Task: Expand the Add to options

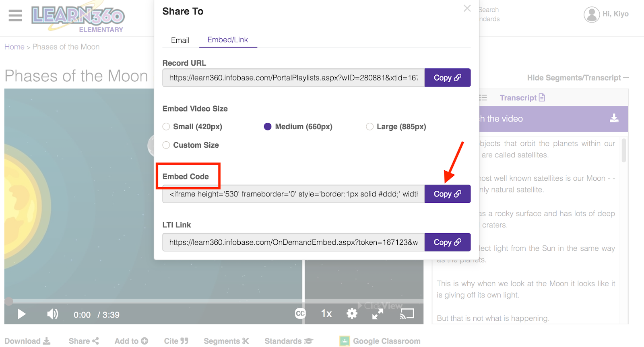Action: point(131,341)
